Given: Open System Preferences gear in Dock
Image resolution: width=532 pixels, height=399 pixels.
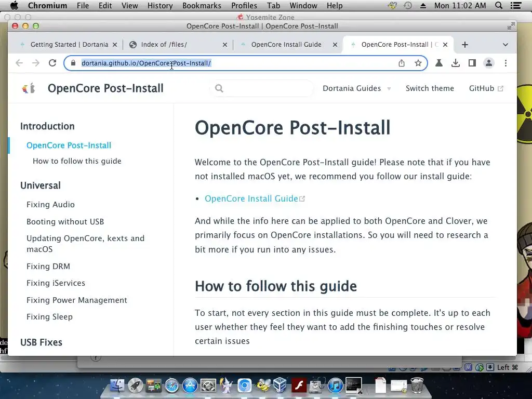Looking at the screenshot, I should point(208,386).
